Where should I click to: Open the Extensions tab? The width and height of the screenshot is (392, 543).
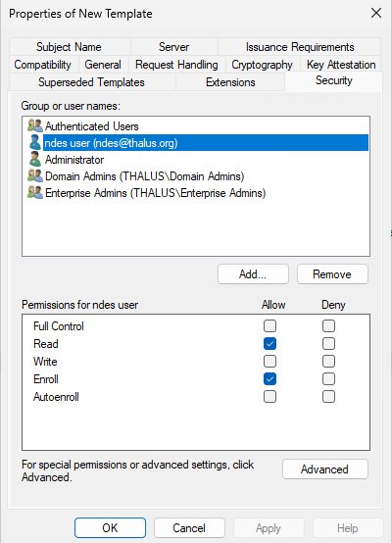click(230, 82)
